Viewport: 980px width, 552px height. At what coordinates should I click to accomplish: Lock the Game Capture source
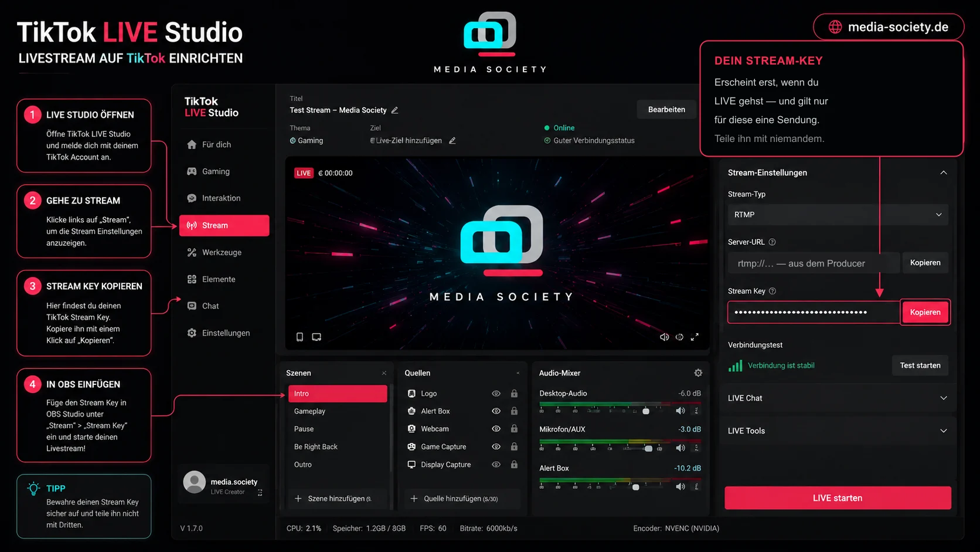tap(514, 446)
